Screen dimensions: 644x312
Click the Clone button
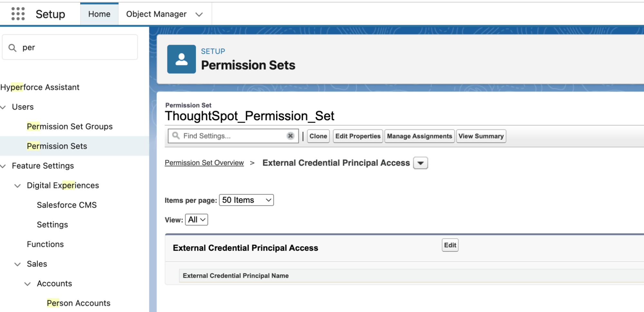point(318,136)
